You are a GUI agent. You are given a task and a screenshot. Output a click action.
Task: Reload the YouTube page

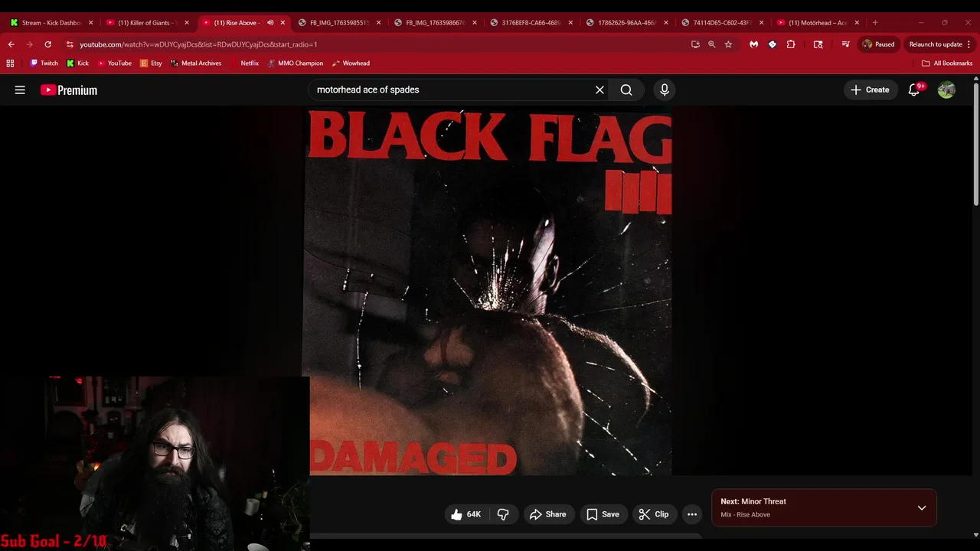pos(47,44)
